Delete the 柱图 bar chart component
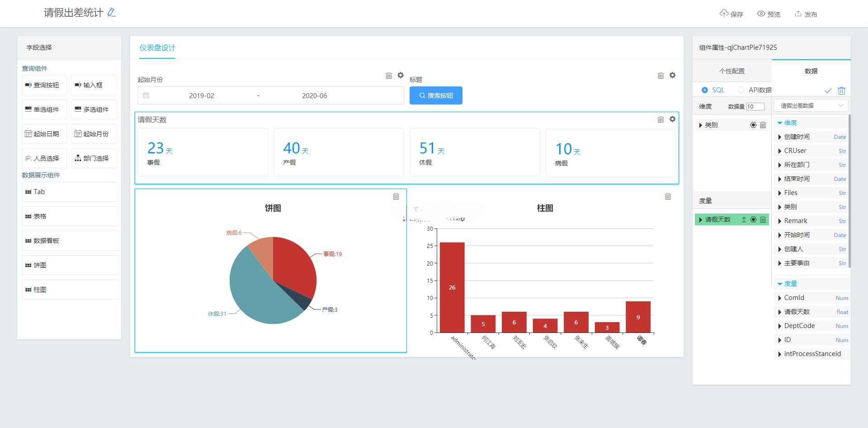868x428 pixels. coord(668,196)
